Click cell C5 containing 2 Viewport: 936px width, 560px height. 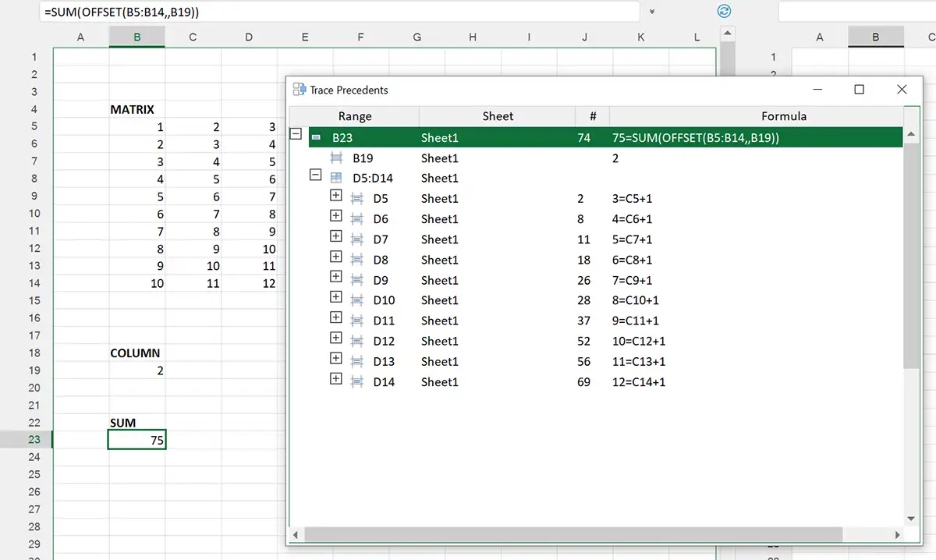click(193, 126)
